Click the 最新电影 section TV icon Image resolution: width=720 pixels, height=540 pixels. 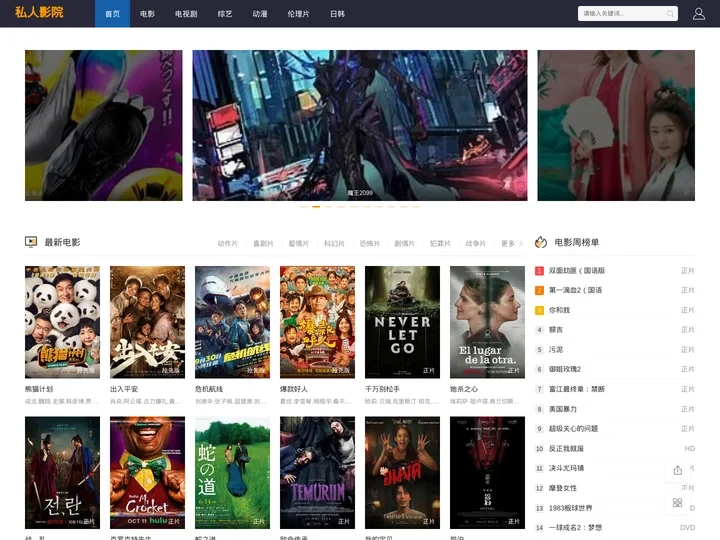click(31, 242)
